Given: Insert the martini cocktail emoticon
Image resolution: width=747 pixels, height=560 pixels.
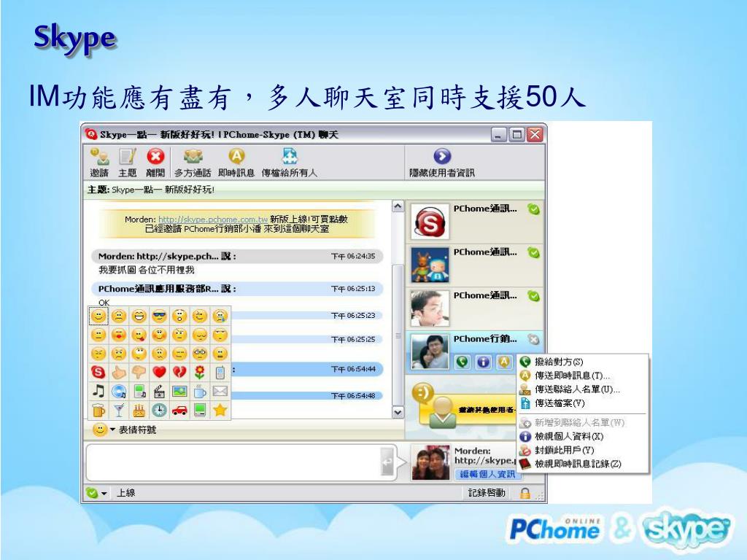Looking at the screenshot, I should click(x=119, y=410).
